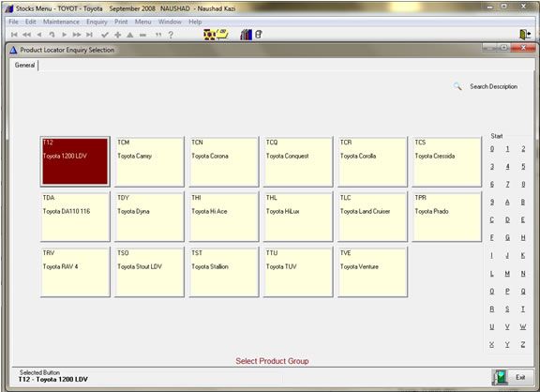Click the exit door icon in toolbar

click(x=525, y=35)
